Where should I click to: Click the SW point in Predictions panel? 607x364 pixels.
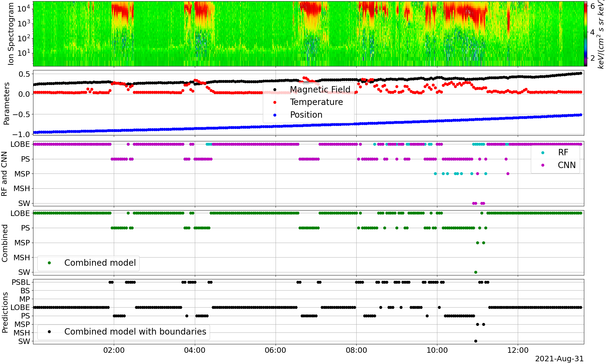(476, 341)
